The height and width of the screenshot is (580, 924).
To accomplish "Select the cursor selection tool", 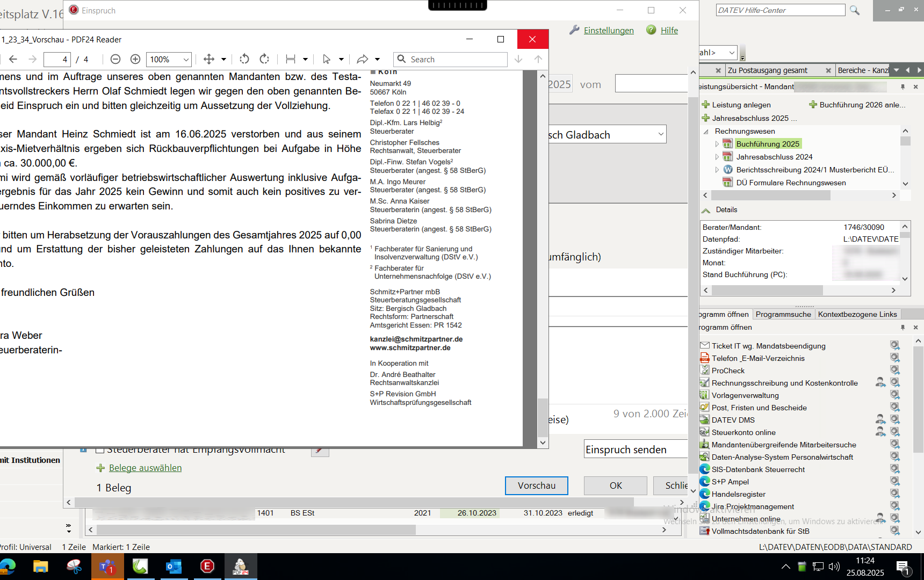I will click(326, 59).
